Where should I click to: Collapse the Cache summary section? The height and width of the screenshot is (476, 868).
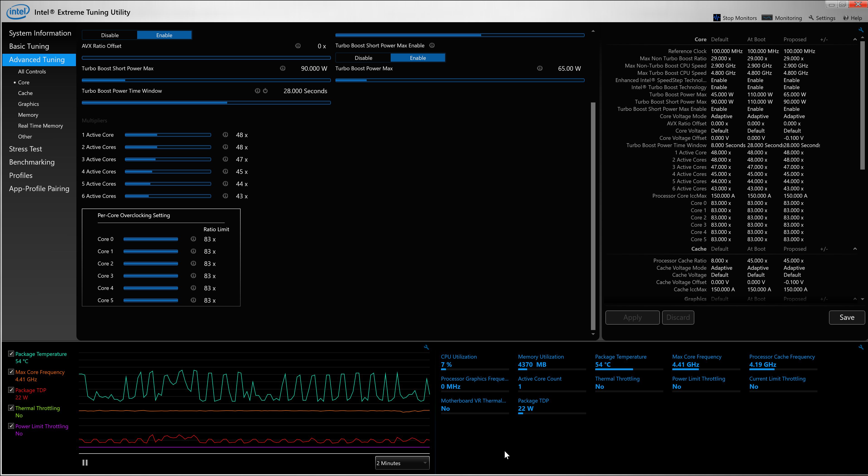point(855,249)
